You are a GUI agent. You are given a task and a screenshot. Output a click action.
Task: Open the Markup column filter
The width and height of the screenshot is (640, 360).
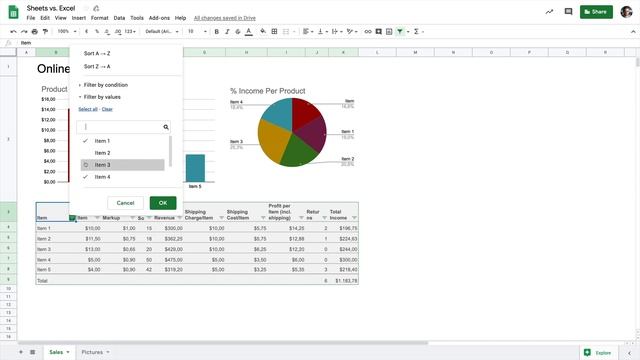tap(132, 218)
